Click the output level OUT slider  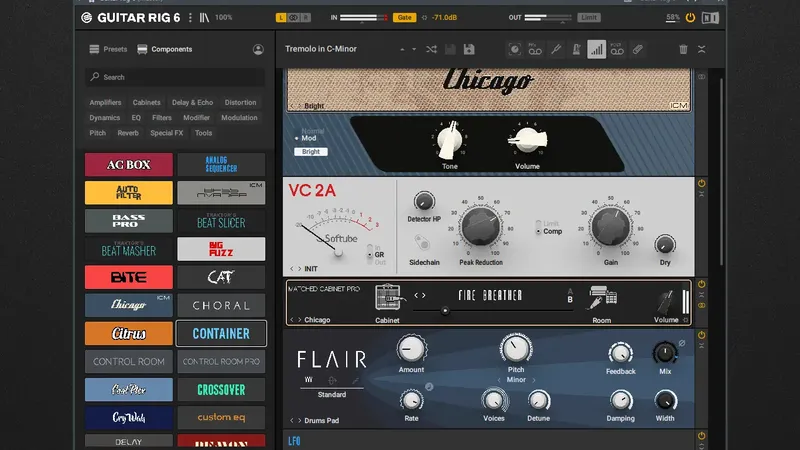click(x=547, y=18)
